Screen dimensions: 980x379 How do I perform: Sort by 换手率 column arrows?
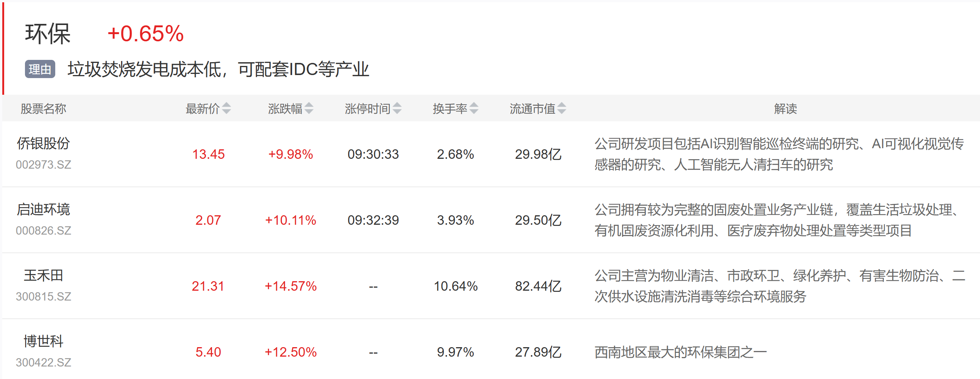point(474,108)
